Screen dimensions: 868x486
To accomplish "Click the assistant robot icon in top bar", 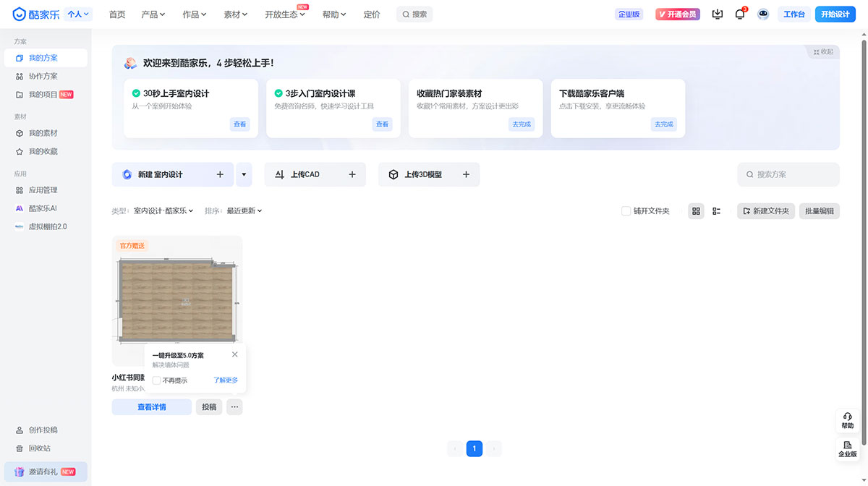I will (762, 14).
